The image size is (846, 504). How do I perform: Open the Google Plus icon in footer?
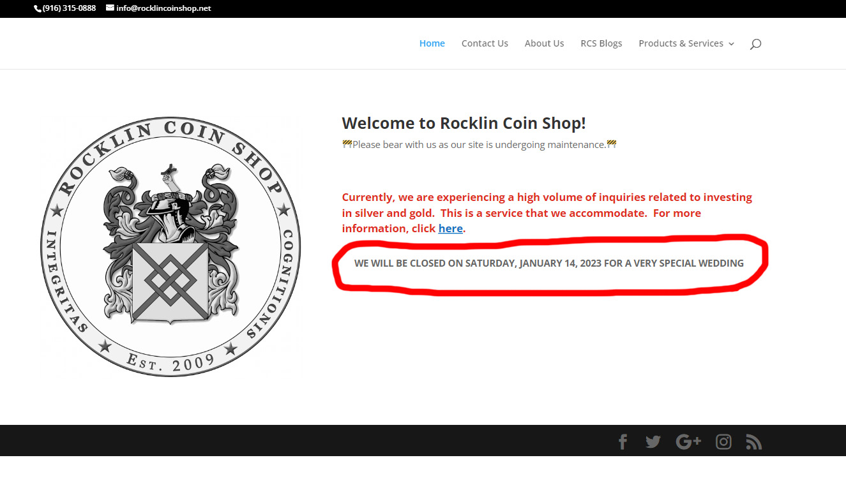point(688,441)
